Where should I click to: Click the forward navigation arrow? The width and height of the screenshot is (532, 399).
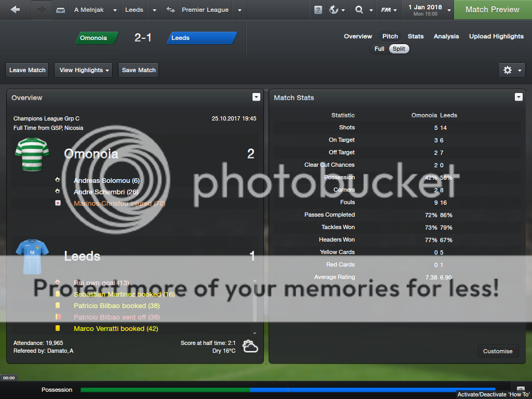click(x=41, y=10)
